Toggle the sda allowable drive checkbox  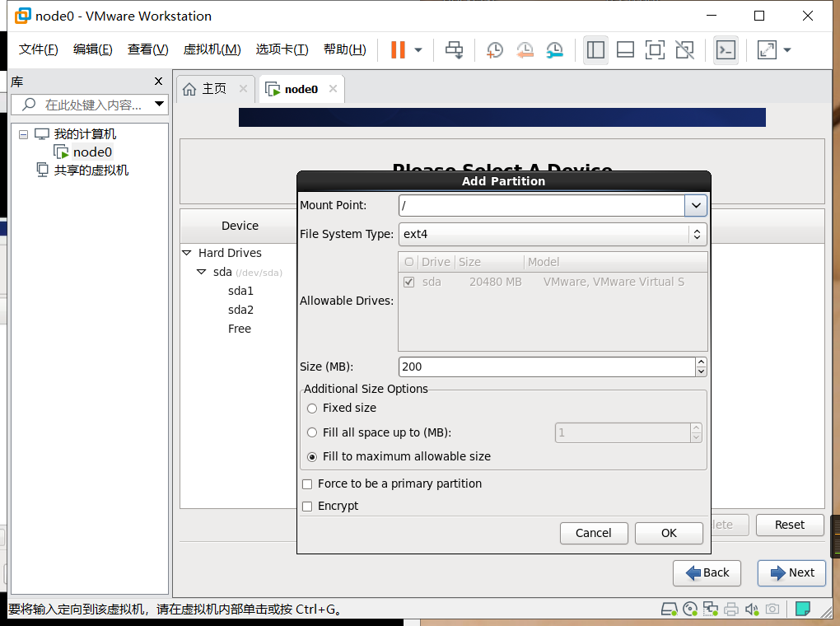[408, 282]
